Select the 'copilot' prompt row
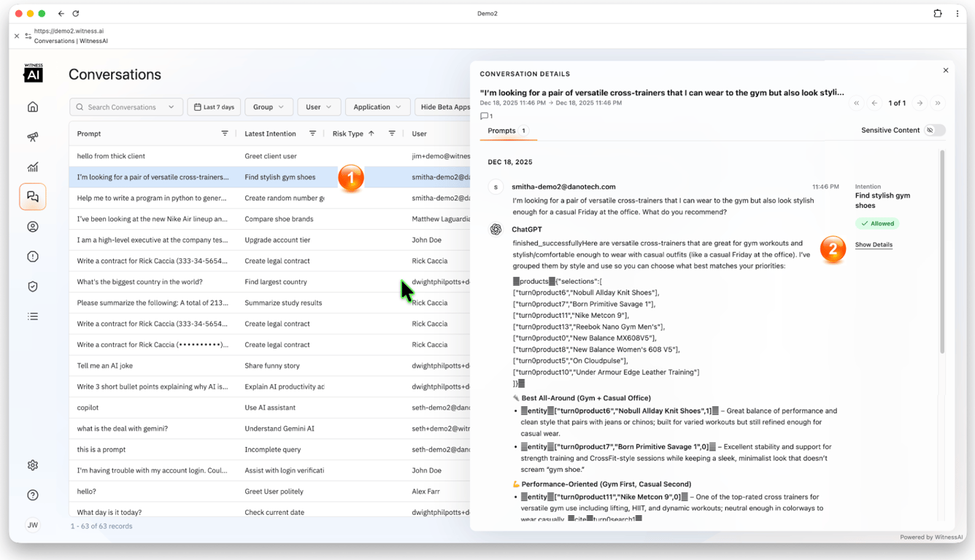Viewport: 975px width, 560px height. point(269,408)
